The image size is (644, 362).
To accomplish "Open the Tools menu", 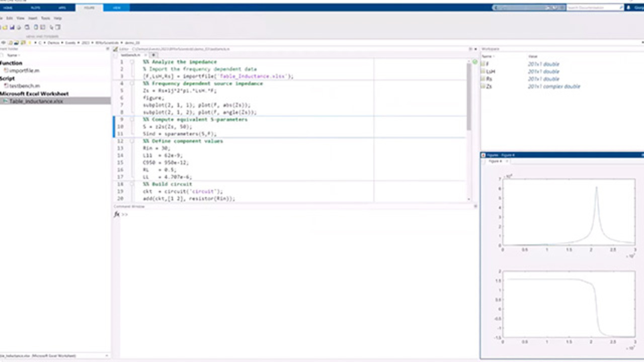I will [45, 18].
